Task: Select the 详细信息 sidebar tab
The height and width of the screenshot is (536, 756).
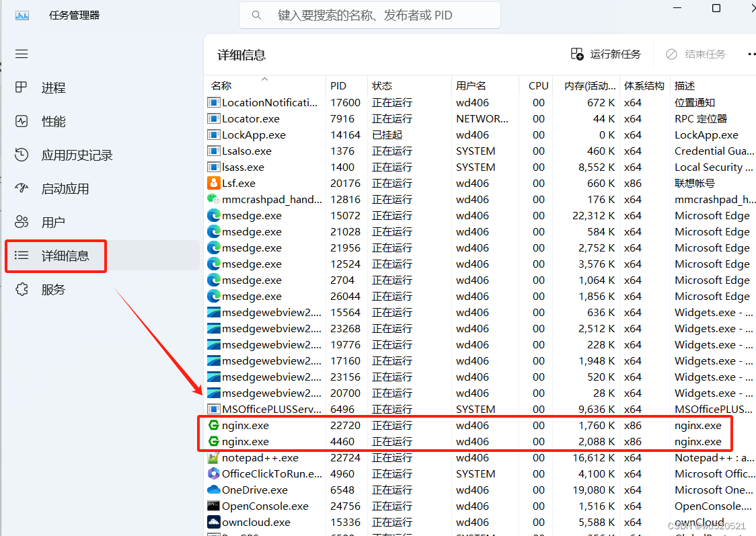Action: click(x=102, y=256)
